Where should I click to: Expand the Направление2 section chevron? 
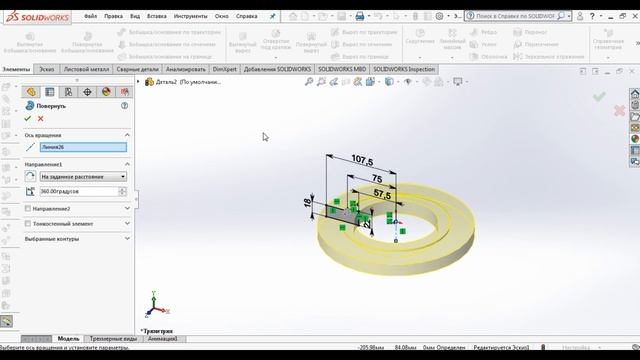(127, 209)
